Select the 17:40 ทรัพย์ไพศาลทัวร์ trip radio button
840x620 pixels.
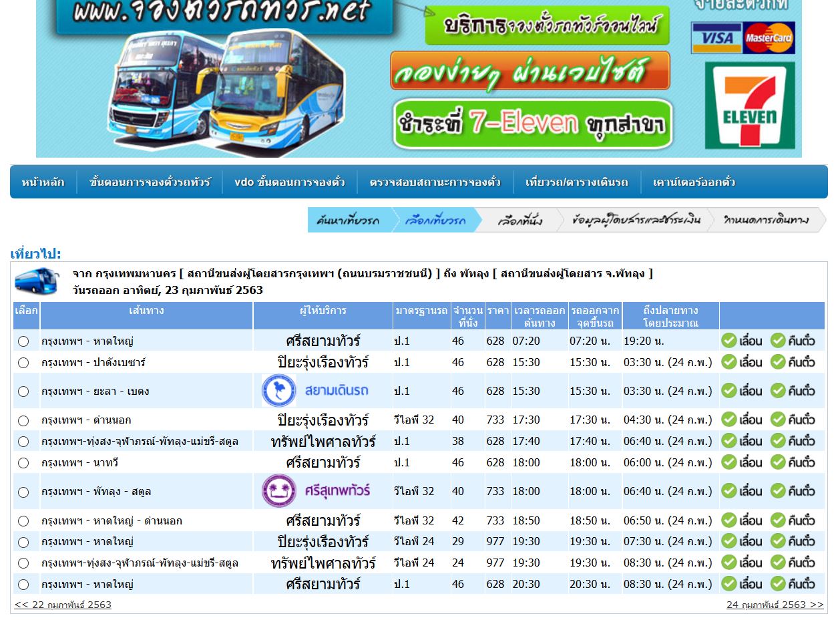(23, 442)
